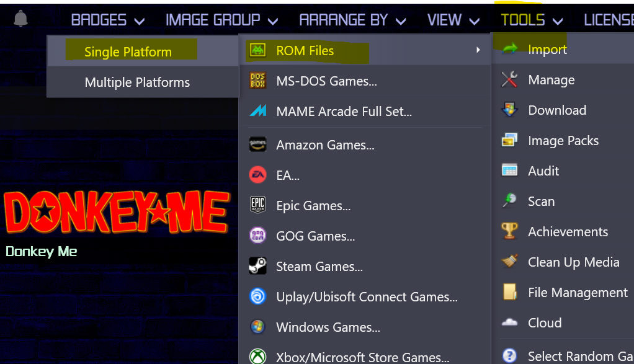The height and width of the screenshot is (364, 634).
Task: Click the Cloud icon
Action: 509,322
